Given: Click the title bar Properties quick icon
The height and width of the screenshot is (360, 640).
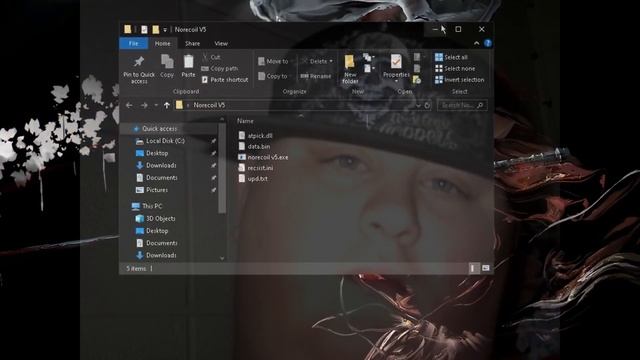Looking at the screenshot, I should coord(144,29).
